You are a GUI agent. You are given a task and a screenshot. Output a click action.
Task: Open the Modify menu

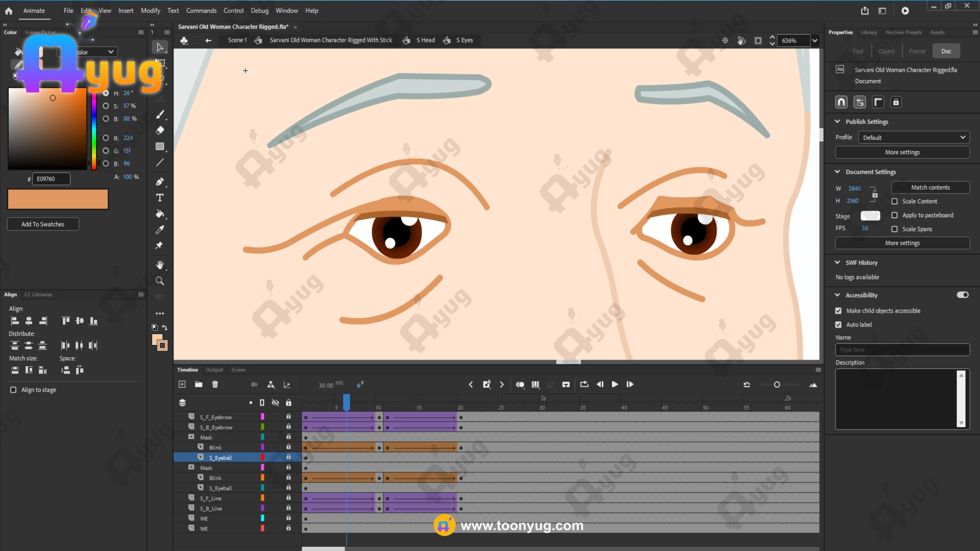tap(150, 10)
